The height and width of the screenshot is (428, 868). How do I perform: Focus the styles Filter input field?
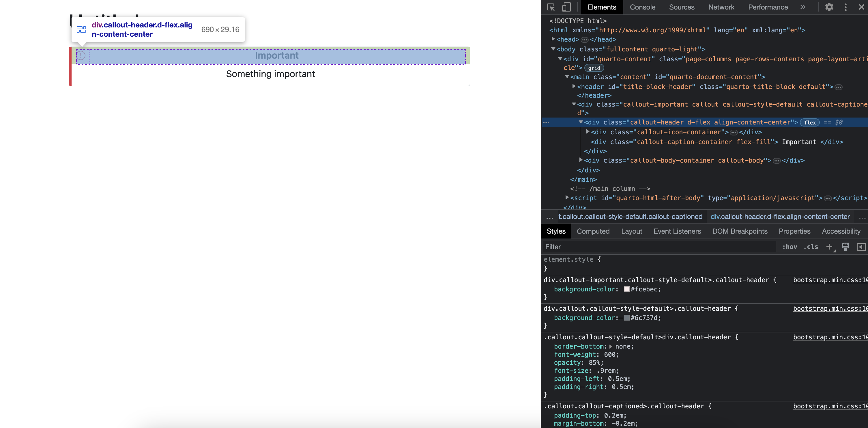point(659,247)
